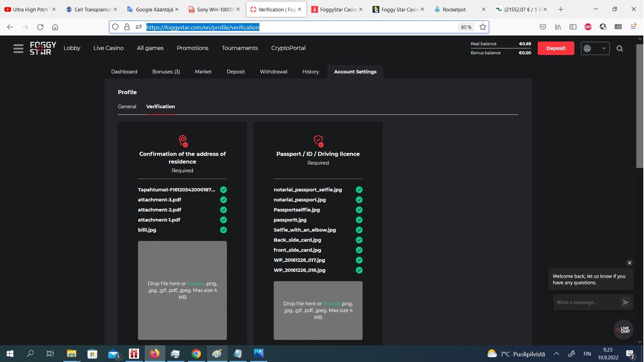Open the Live Chat bubble
Viewport: 644px width, 362px height.
pos(623,330)
